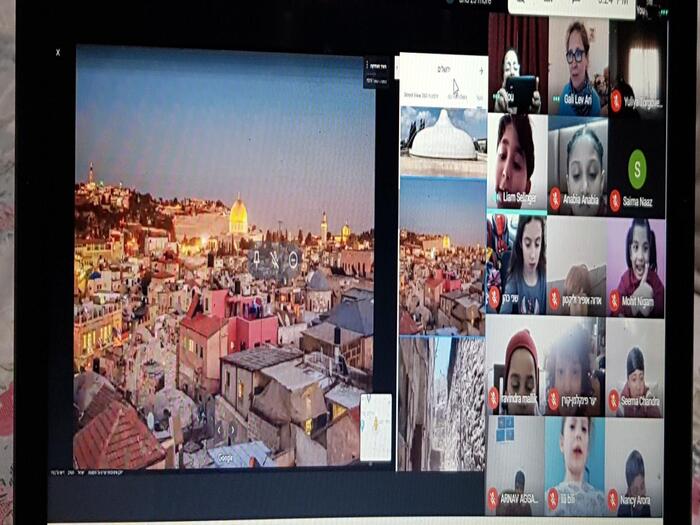Click the muted mic icon on ravindra malik's tile
The width and height of the screenshot is (700, 525).
[x=493, y=397]
